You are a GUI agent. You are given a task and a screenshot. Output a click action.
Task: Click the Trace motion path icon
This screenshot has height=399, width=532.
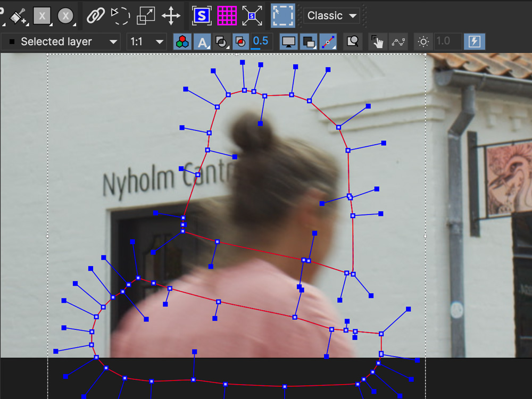pos(398,41)
